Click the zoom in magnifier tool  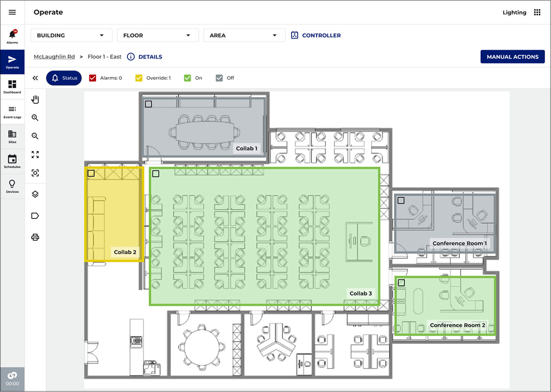35,118
